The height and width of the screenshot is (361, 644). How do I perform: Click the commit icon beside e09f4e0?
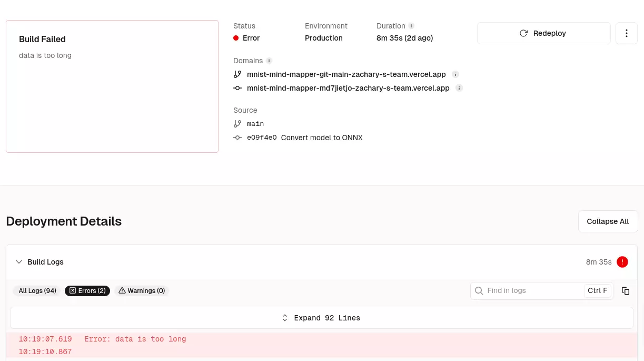point(237,137)
